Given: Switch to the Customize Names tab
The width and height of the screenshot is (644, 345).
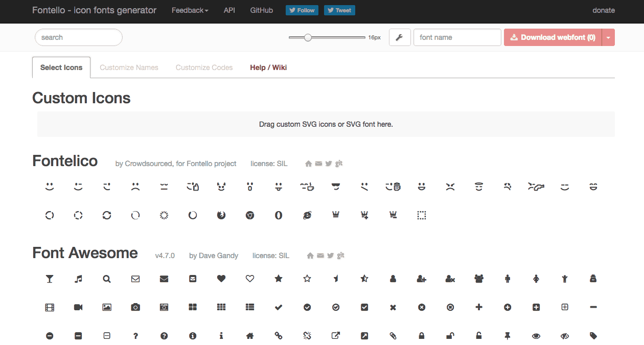Looking at the screenshot, I should (x=129, y=67).
